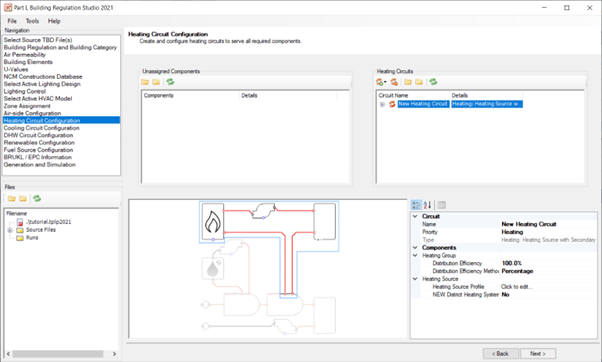Switch property grid to Categorized view
This screenshot has height=362, width=602.
416,205
